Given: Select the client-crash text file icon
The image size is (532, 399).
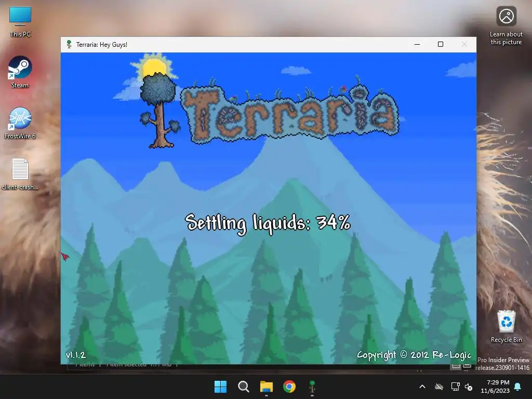Looking at the screenshot, I should click(x=20, y=174).
